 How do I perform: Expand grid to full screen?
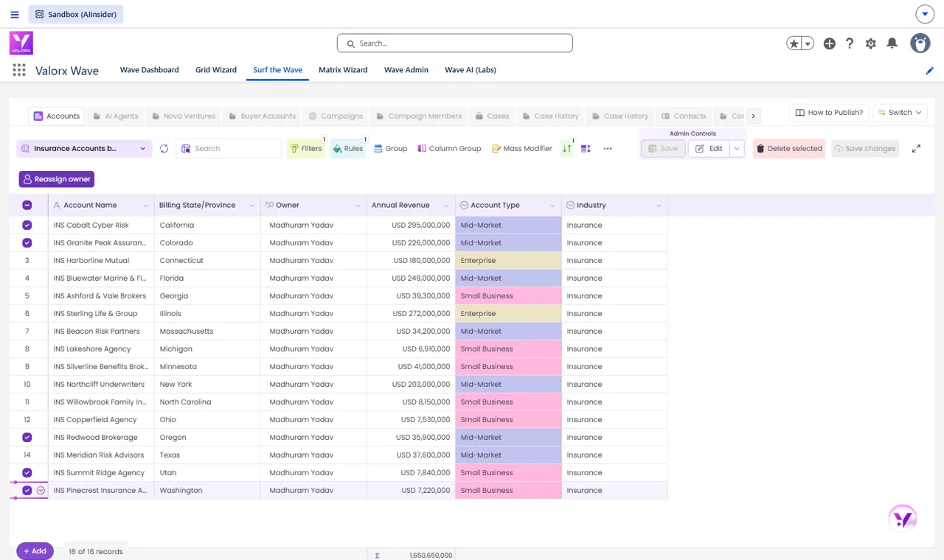(916, 148)
